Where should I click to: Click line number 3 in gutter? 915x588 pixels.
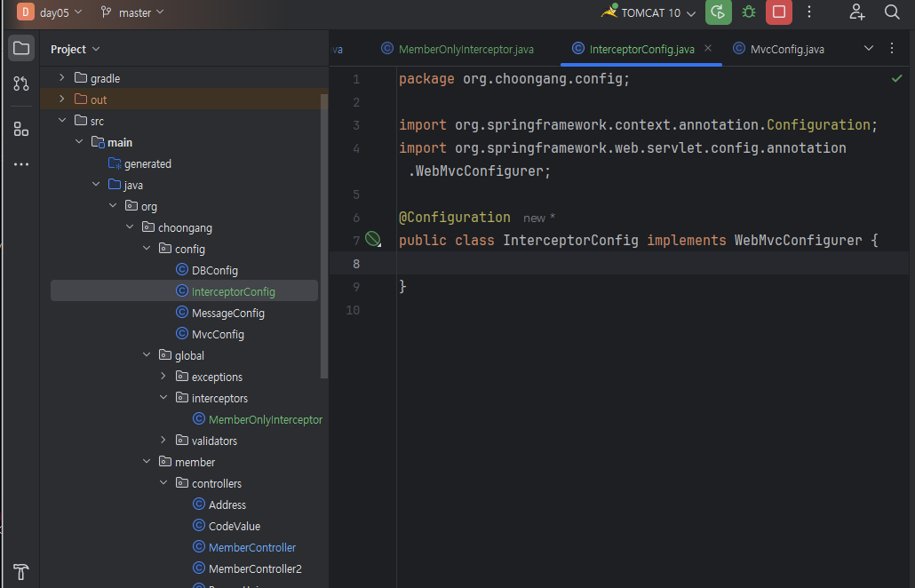[x=356, y=125]
